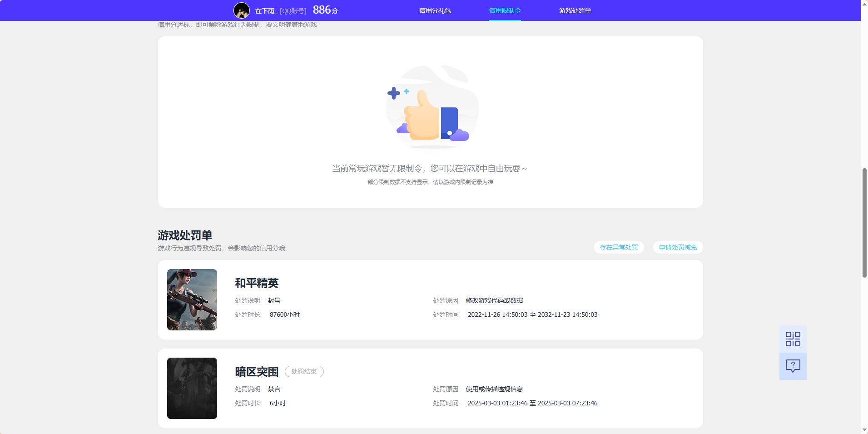Screen dimensions: 868x434
Task: Go to the 游戏处罚单 tab
Action: coord(575,10)
